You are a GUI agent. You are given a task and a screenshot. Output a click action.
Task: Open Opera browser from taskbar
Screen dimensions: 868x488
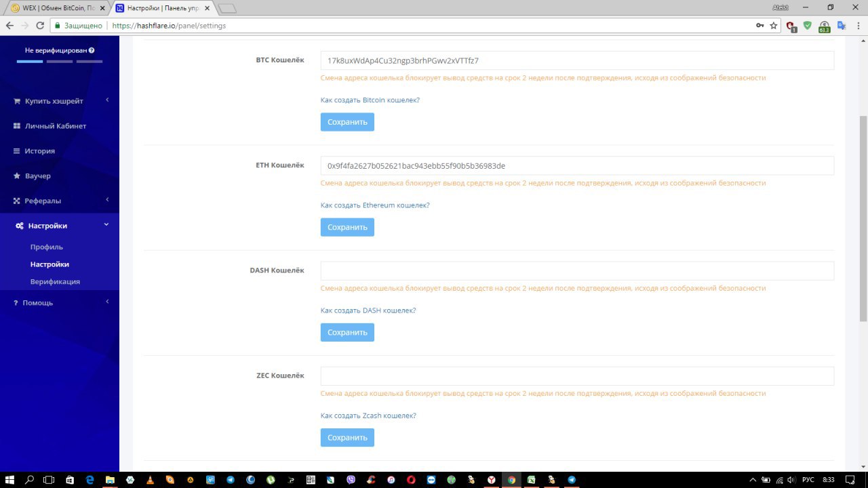point(411,479)
